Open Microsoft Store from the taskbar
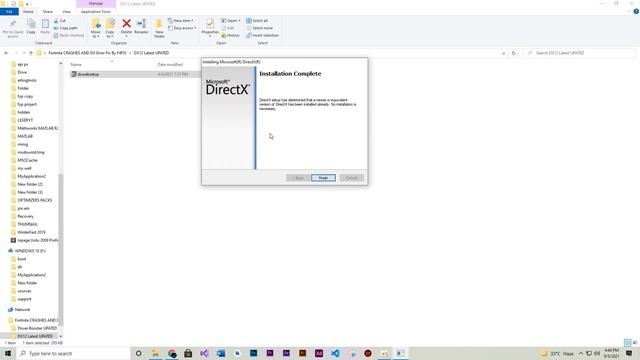 coord(188,353)
